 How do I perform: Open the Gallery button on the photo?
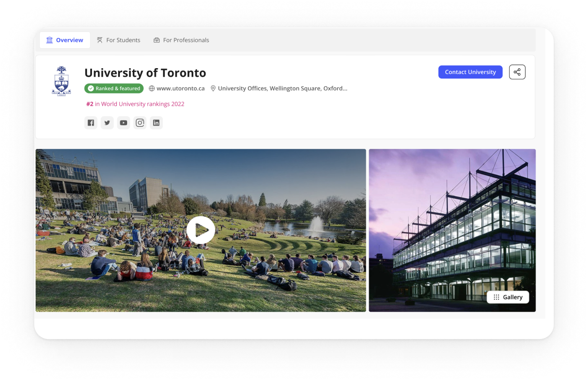click(x=508, y=297)
